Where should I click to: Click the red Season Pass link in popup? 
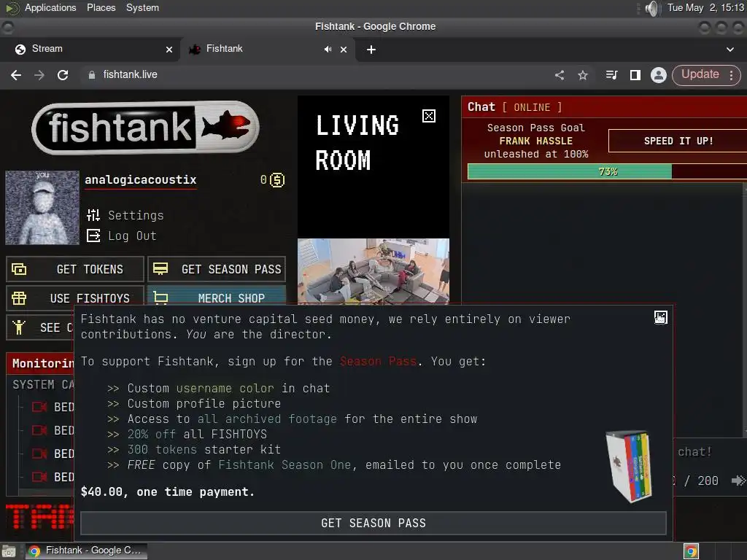[378, 362]
